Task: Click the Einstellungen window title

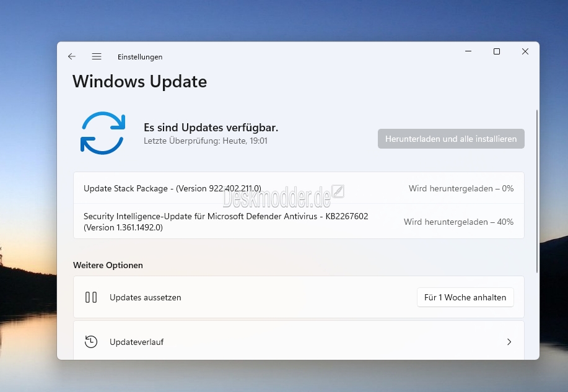Action: (x=140, y=57)
